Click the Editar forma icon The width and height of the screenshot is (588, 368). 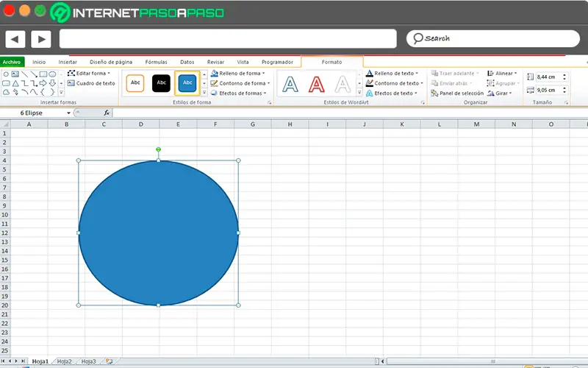point(71,74)
